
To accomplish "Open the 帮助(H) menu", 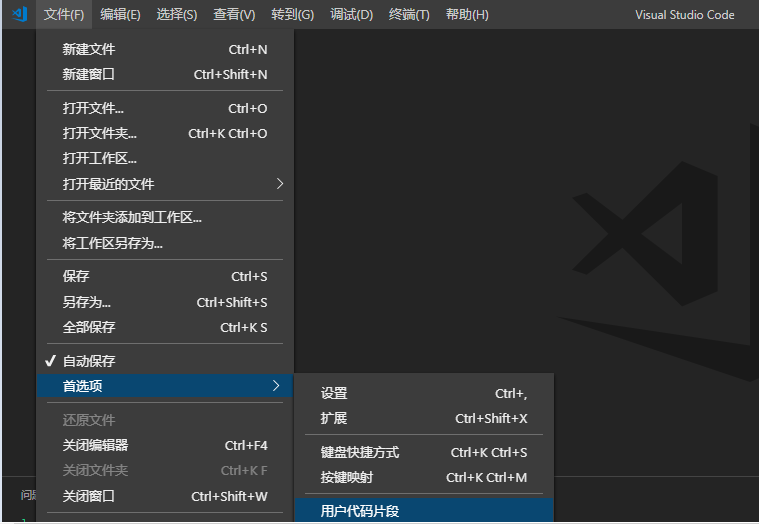I will (467, 15).
